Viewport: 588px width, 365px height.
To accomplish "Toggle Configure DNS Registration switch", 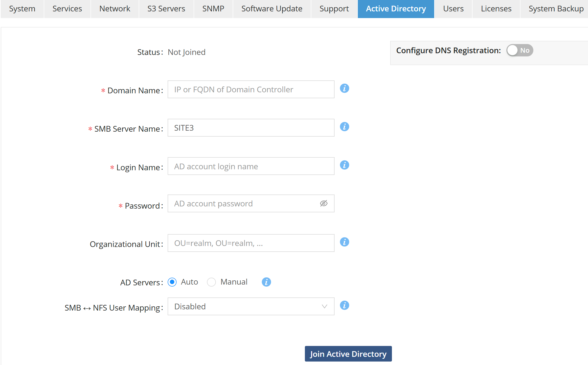I will [x=520, y=50].
